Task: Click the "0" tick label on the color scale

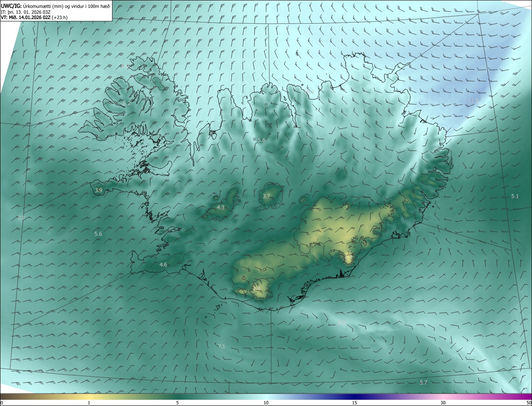Action: tap(2, 403)
